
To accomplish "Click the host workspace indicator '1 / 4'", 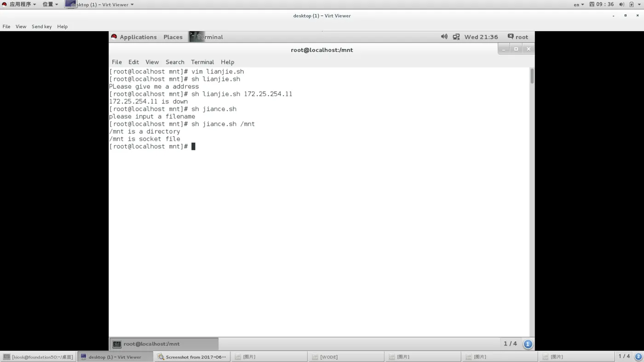I will click(x=624, y=356).
